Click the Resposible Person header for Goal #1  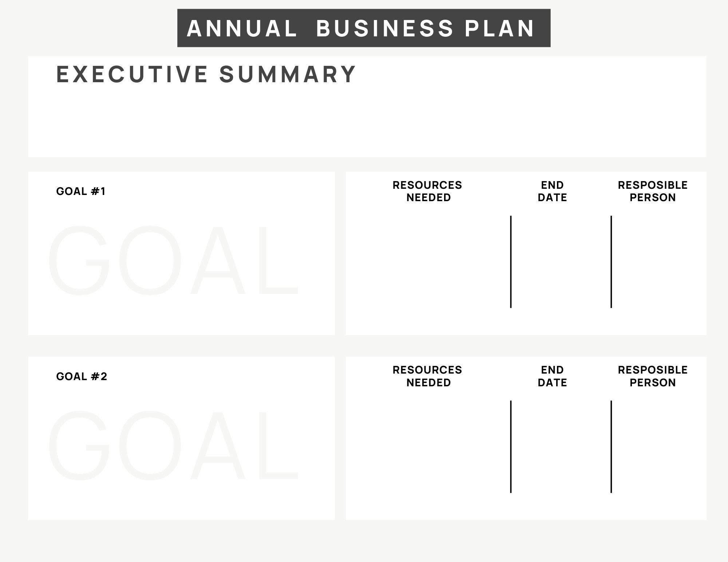tap(653, 191)
